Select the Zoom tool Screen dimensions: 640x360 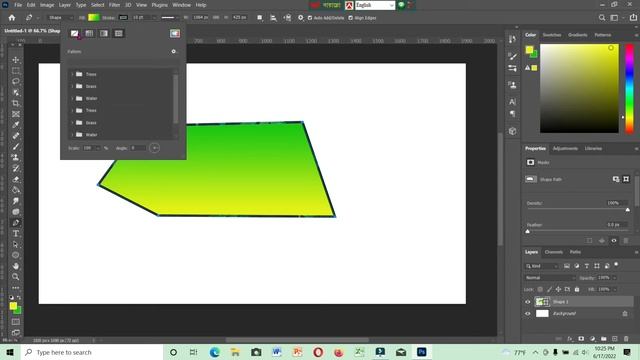16,277
